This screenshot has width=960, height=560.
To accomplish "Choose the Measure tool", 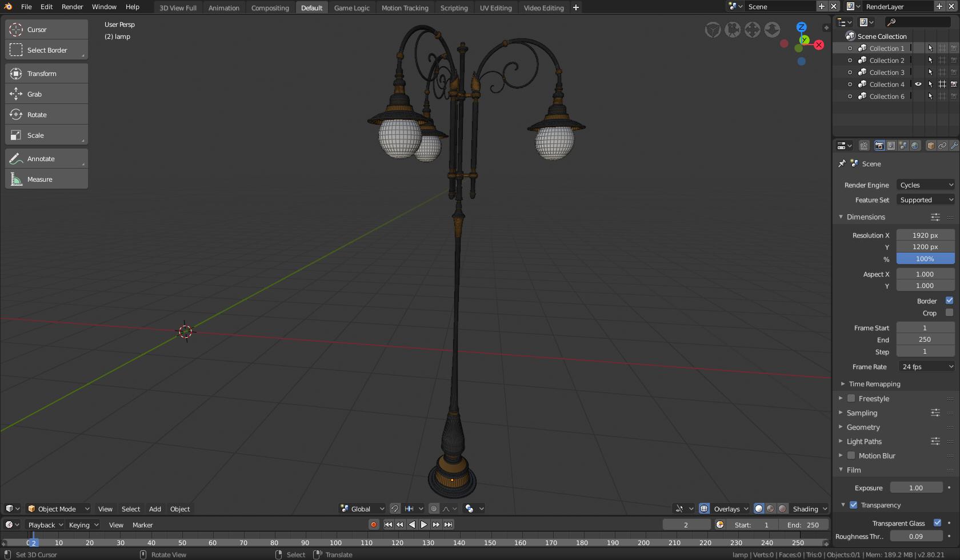I will [x=46, y=179].
